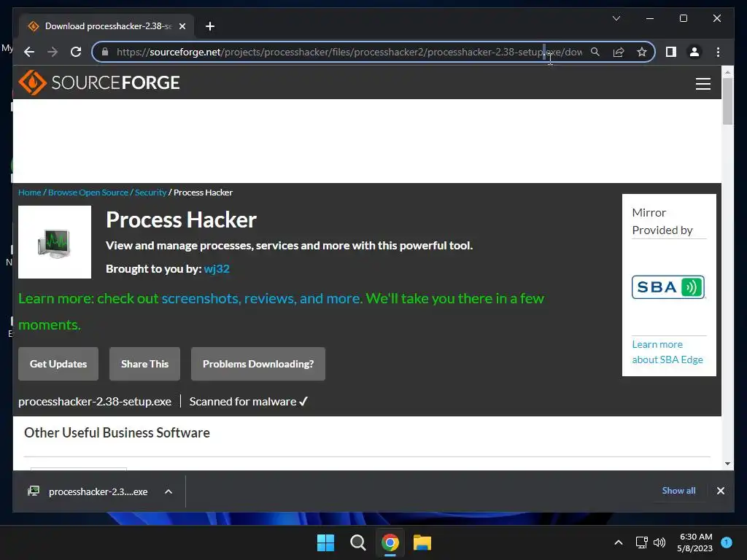
Task: Show hidden tray icons chevron
Action: click(x=619, y=542)
